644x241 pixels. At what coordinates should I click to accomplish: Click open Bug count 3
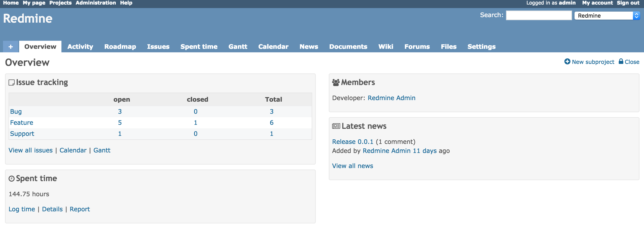(120, 111)
